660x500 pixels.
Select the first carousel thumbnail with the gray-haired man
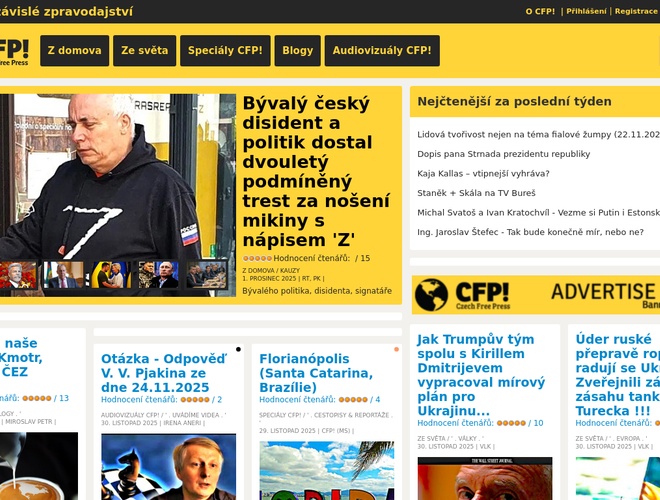18,275
